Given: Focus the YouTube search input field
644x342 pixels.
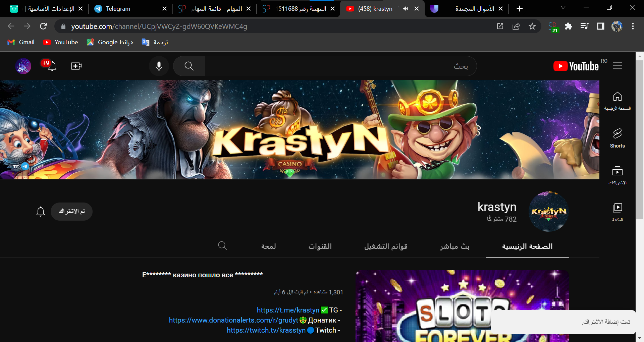Looking at the screenshot, I should point(340,66).
